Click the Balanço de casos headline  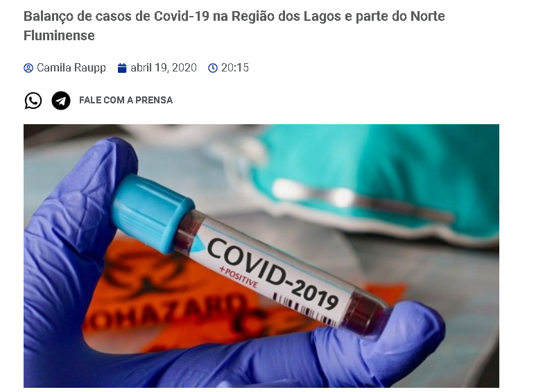(234, 26)
